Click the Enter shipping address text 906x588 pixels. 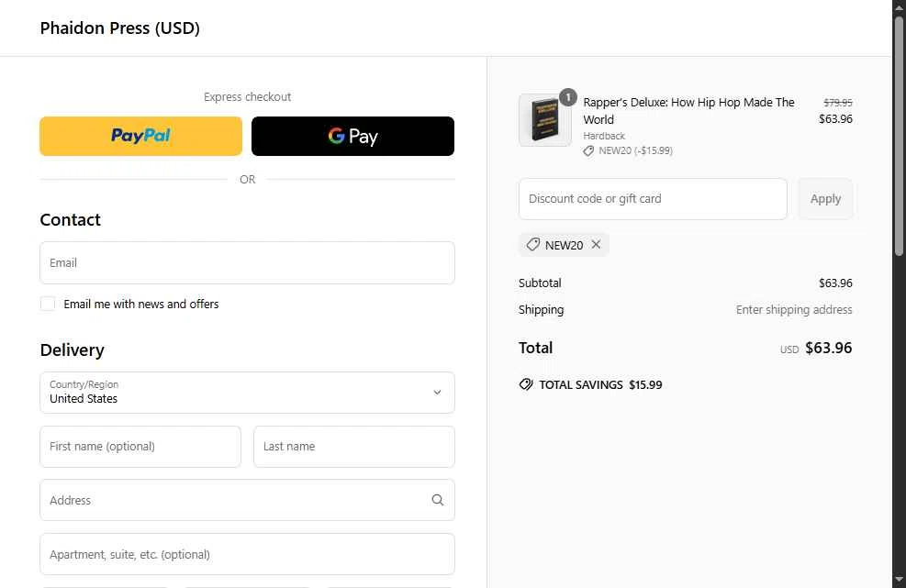tap(794, 310)
